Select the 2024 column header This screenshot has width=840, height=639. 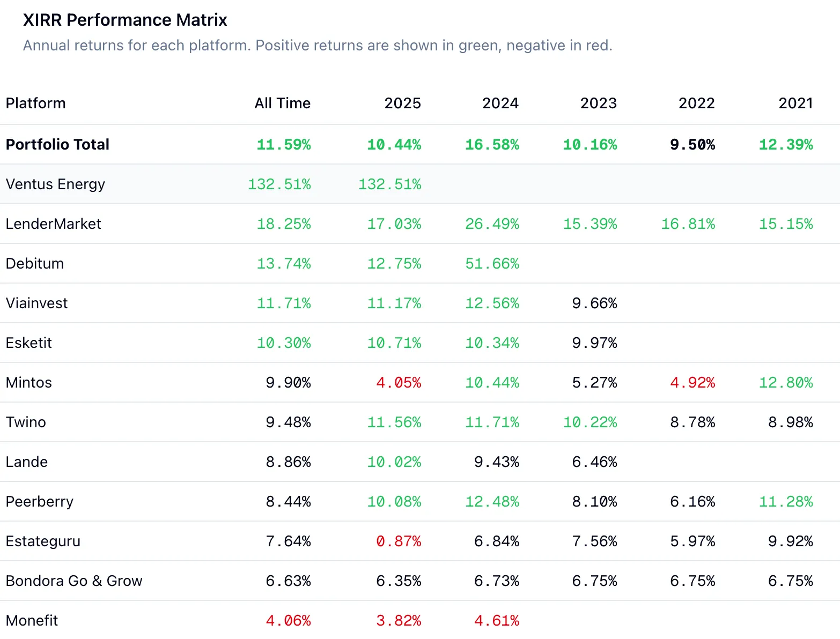coord(500,103)
